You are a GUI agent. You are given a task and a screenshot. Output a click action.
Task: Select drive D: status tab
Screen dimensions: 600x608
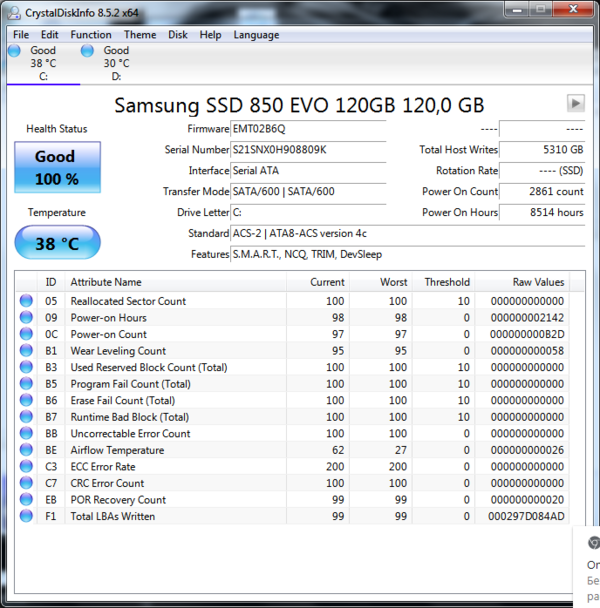coord(116,63)
